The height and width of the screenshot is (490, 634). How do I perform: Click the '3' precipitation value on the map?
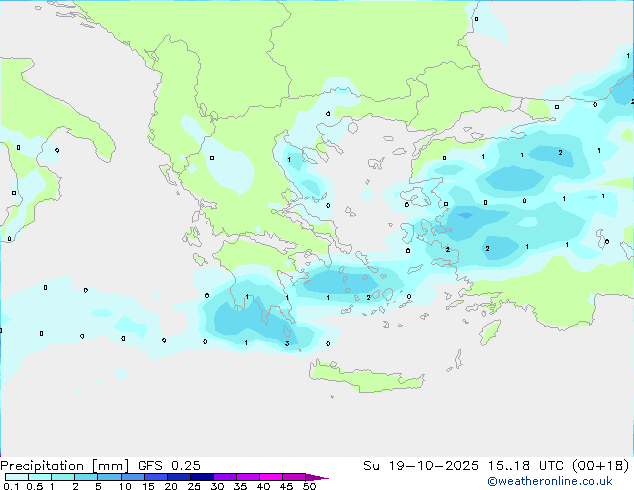(x=287, y=343)
